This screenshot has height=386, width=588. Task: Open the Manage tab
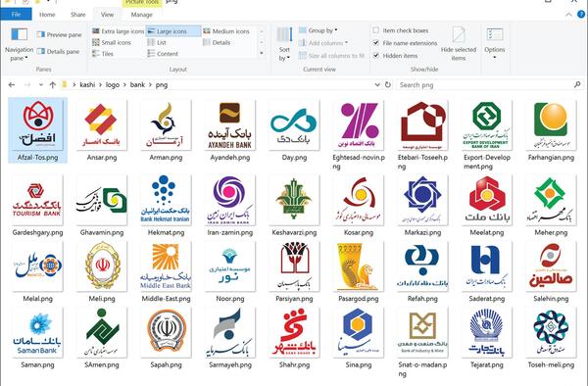[142, 15]
